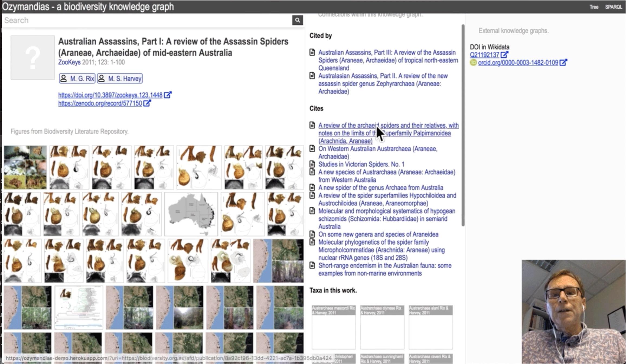Open the SPARQL menu item

pyautogui.click(x=614, y=7)
